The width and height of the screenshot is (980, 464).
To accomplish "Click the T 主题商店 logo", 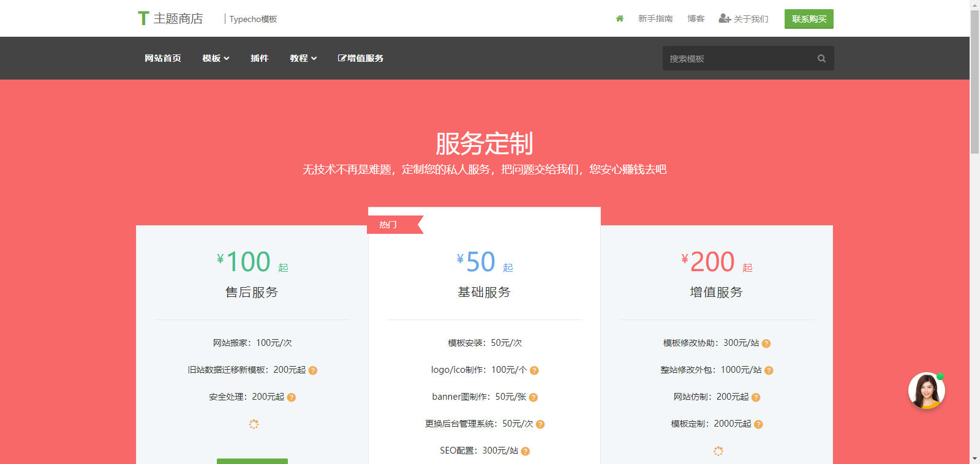I will [x=170, y=19].
